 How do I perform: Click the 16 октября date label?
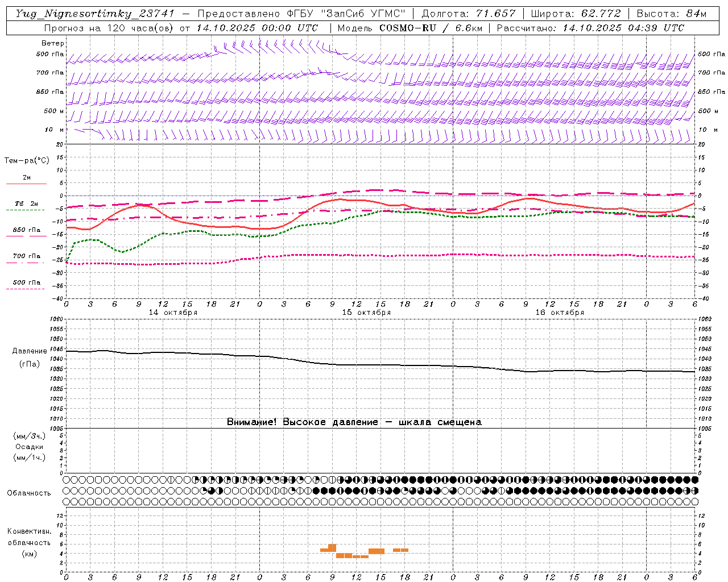(x=560, y=313)
